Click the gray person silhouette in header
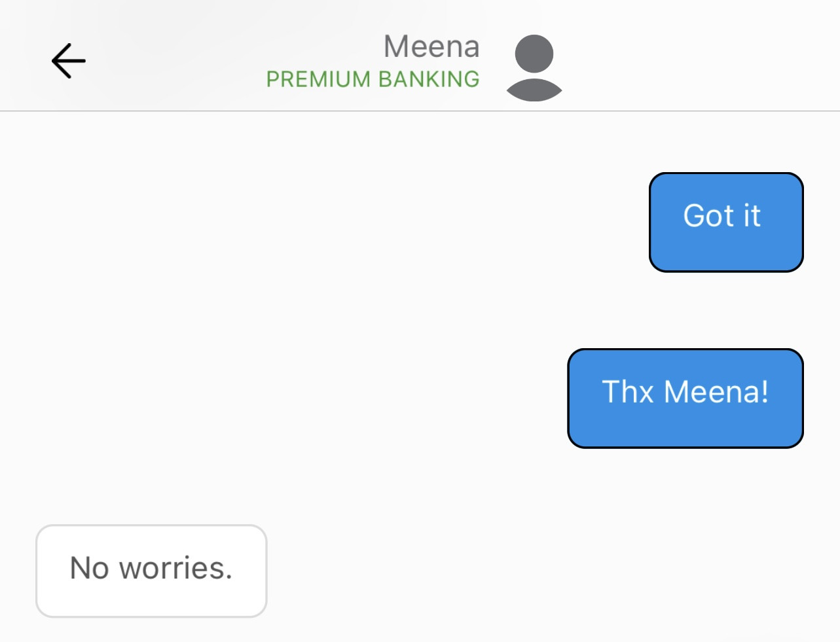 pyautogui.click(x=534, y=67)
